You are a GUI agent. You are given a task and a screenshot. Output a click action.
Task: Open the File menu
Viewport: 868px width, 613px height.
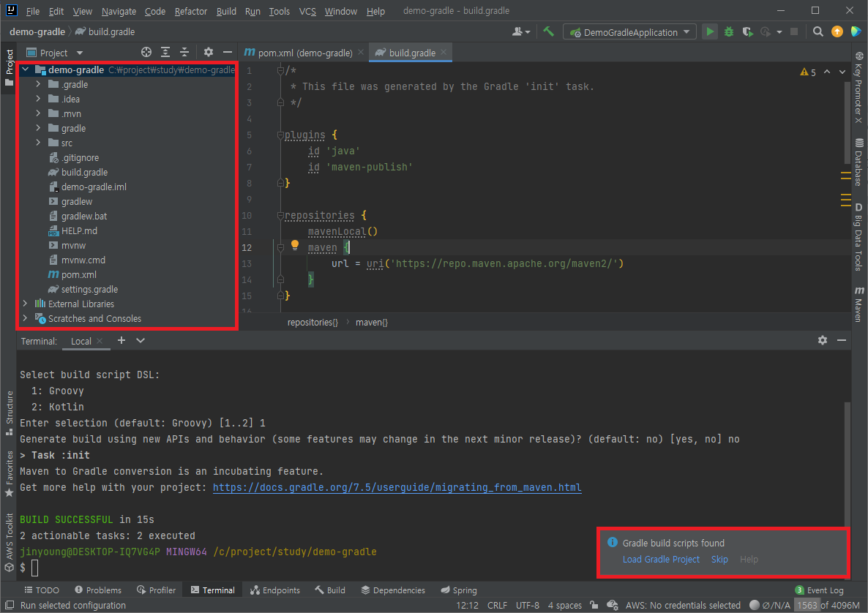pyautogui.click(x=33, y=11)
